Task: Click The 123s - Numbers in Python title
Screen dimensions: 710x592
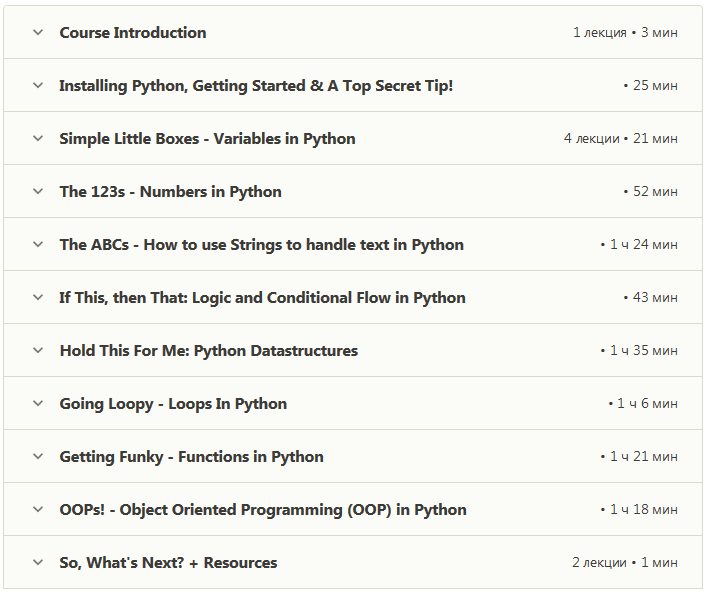Action: [170, 192]
